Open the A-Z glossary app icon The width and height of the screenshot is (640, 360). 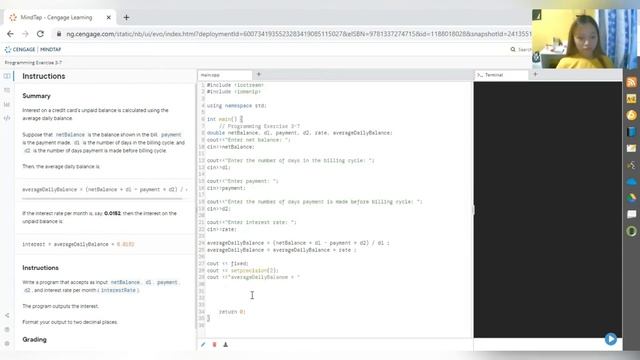[631, 99]
